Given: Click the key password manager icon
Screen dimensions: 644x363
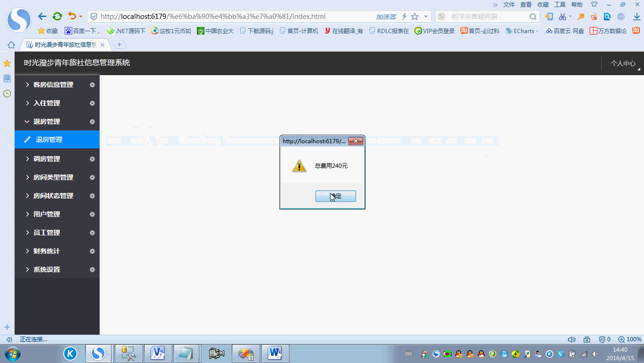Looking at the screenshot, I should point(581,17).
